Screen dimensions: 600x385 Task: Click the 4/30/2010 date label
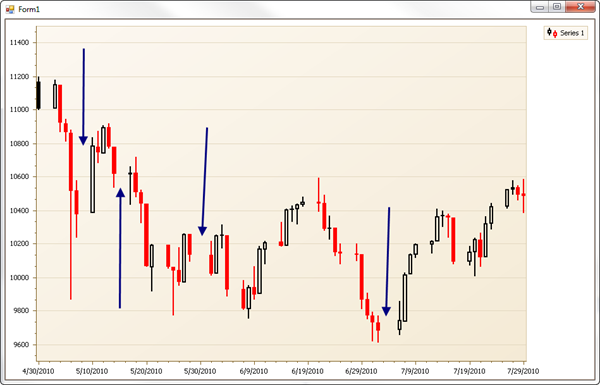(x=38, y=371)
